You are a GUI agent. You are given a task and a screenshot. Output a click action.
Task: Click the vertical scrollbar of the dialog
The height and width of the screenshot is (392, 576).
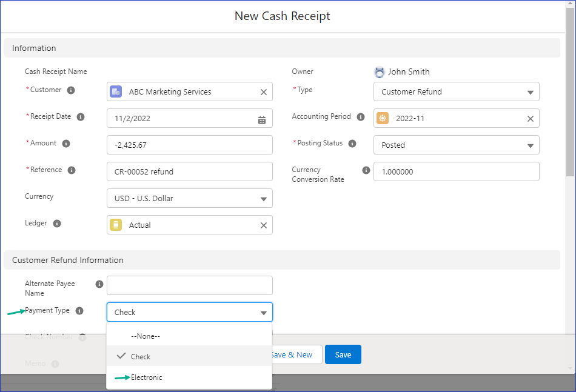pos(570,91)
